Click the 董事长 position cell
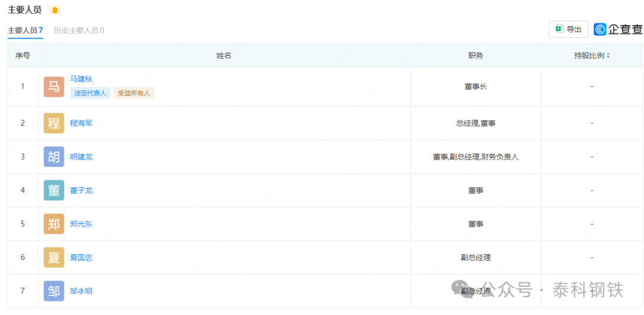This screenshot has width=644, height=315. pos(476,86)
